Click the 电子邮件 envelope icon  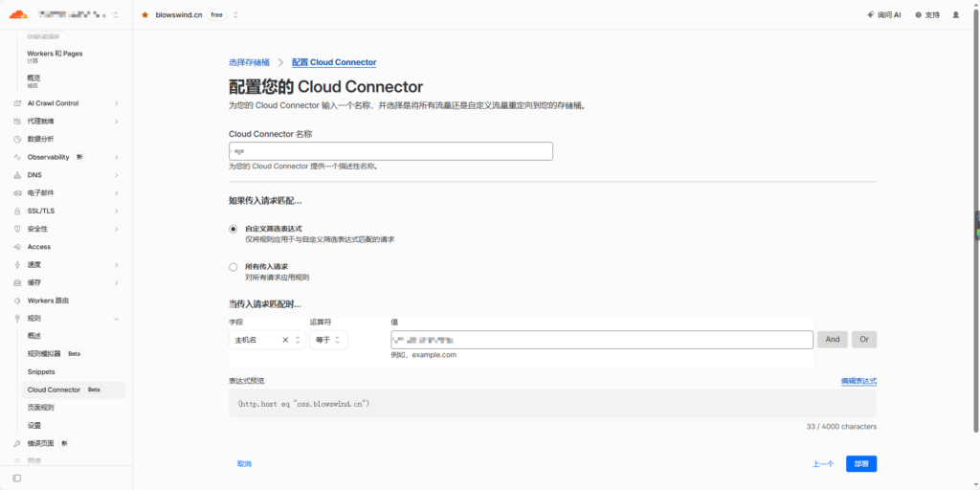17,193
